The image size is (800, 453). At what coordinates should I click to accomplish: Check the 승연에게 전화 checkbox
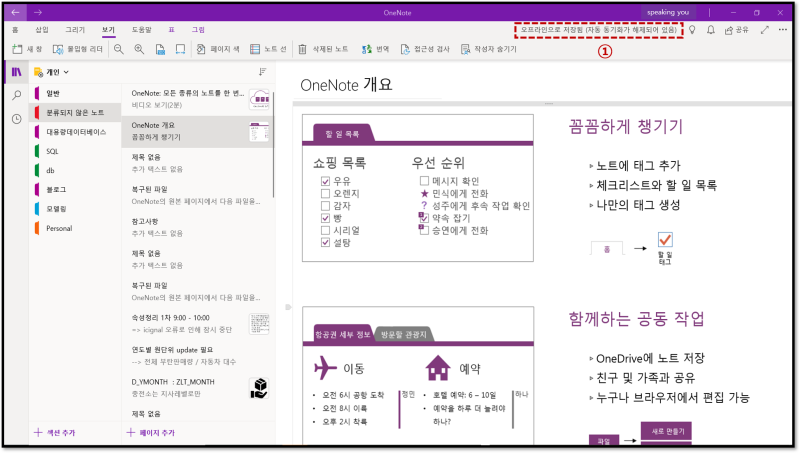(x=424, y=230)
